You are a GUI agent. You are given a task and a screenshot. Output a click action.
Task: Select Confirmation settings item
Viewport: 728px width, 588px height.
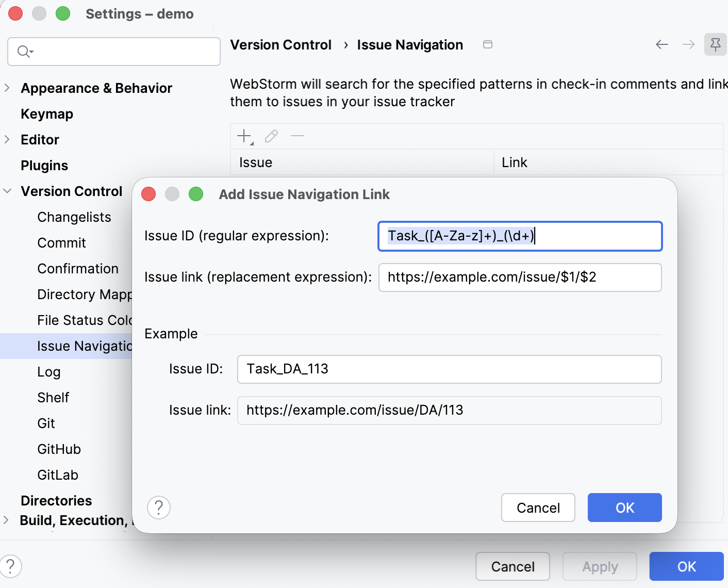coord(78,269)
